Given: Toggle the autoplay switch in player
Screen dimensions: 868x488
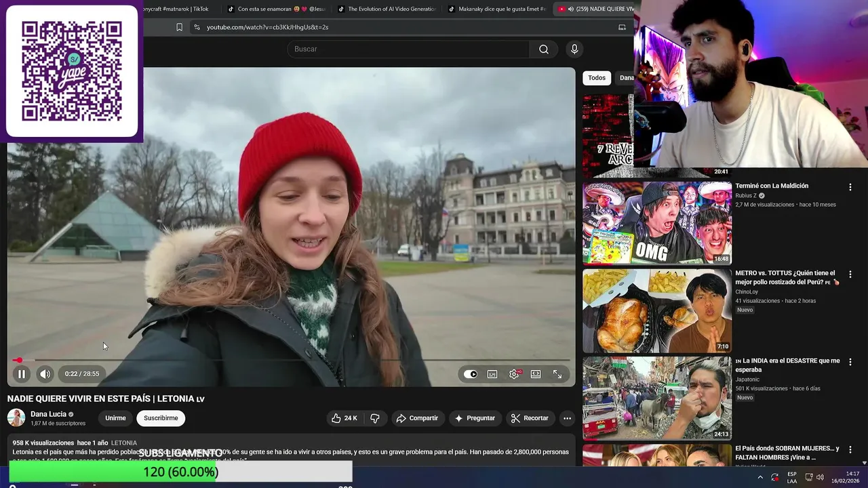Looking at the screenshot, I should coord(471,374).
